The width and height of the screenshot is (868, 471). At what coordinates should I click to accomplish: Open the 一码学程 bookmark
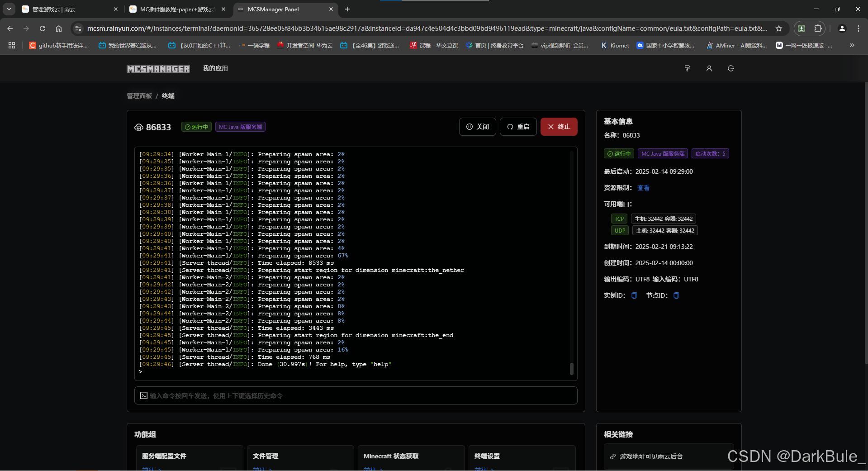[x=254, y=45]
